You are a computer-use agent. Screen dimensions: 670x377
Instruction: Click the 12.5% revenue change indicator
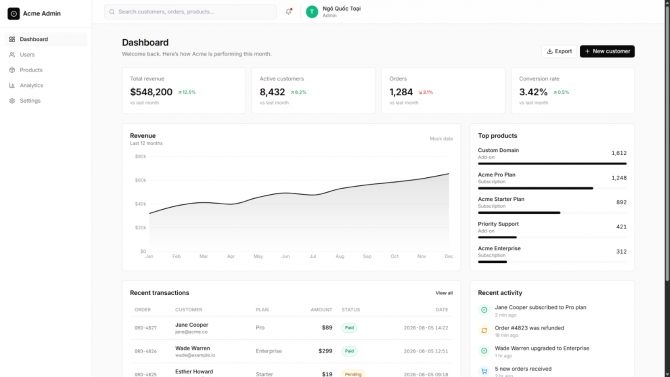coord(187,92)
